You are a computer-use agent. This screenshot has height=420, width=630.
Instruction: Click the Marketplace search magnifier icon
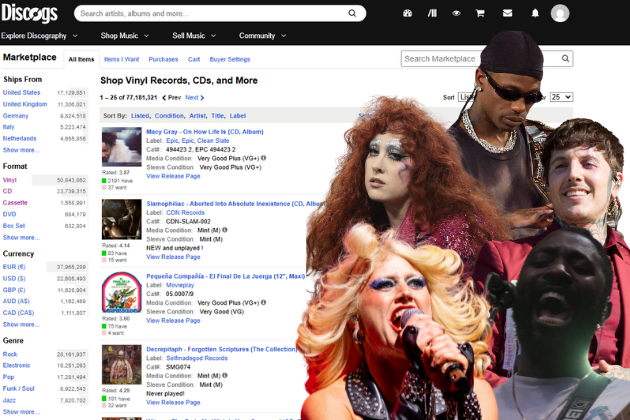tap(566, 59)
